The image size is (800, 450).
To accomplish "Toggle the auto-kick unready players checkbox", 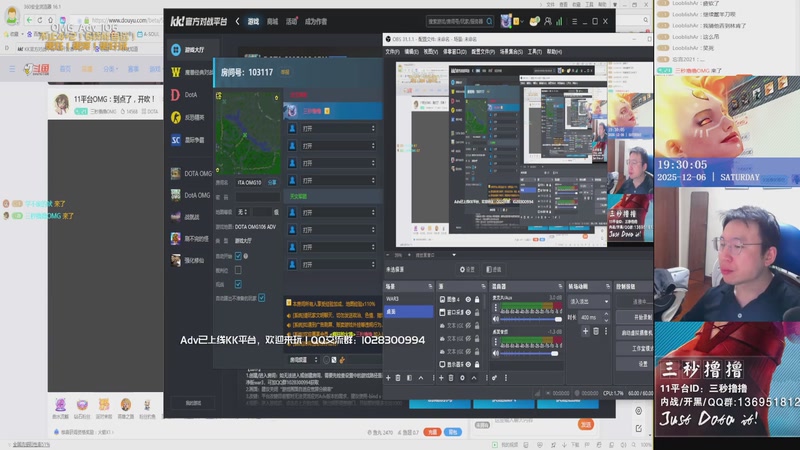I will click(262, 297).
